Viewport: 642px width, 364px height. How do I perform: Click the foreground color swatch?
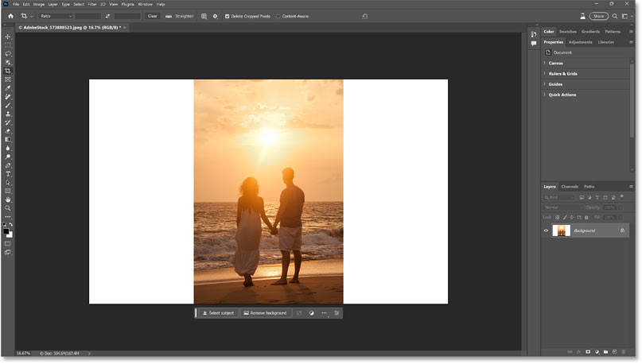click(6, 231)
